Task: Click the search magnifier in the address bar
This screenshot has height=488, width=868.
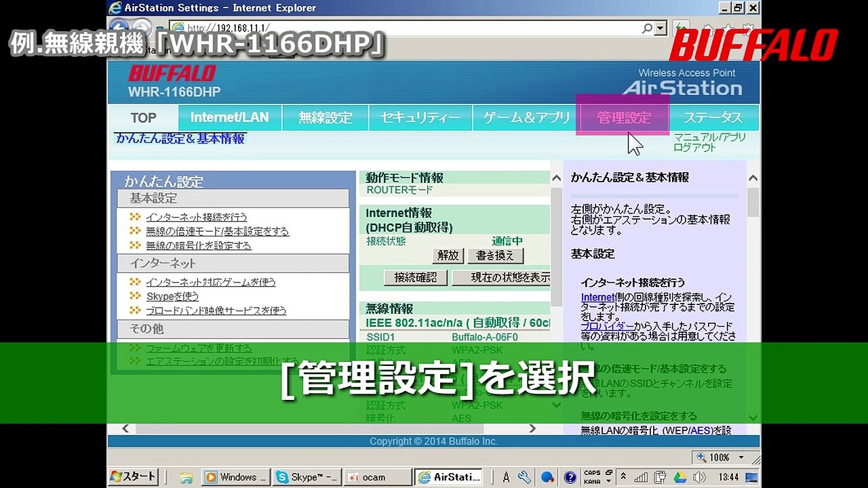Action: [x=648, y=28]
